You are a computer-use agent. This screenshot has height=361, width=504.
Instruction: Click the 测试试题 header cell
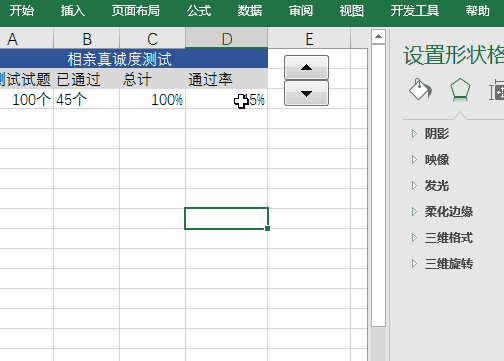pyautogui.click(x=27, y=79)
